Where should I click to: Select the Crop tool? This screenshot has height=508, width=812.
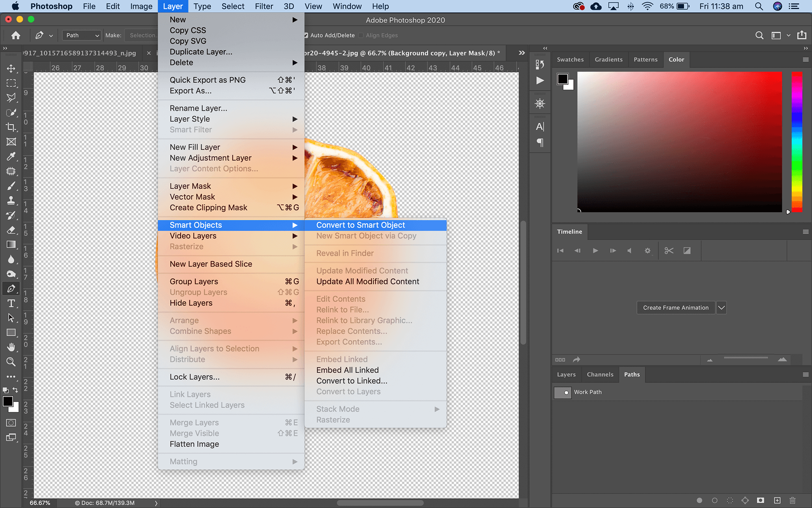(x=11, y=127)
